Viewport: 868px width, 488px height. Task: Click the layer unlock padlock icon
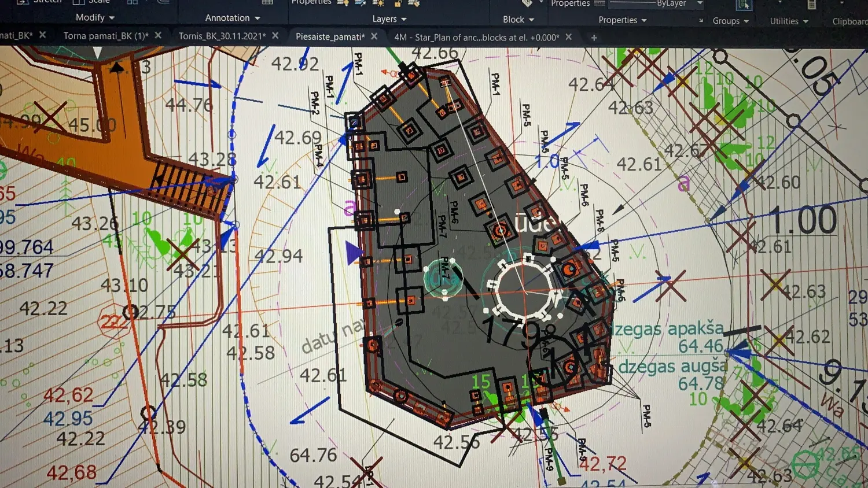click(398, 3)
